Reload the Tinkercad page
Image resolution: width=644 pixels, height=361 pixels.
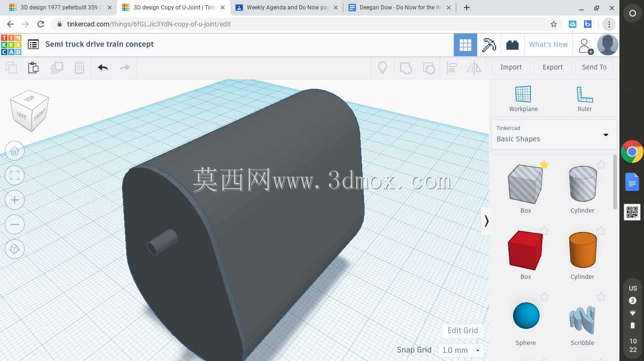tap(41, 24)
